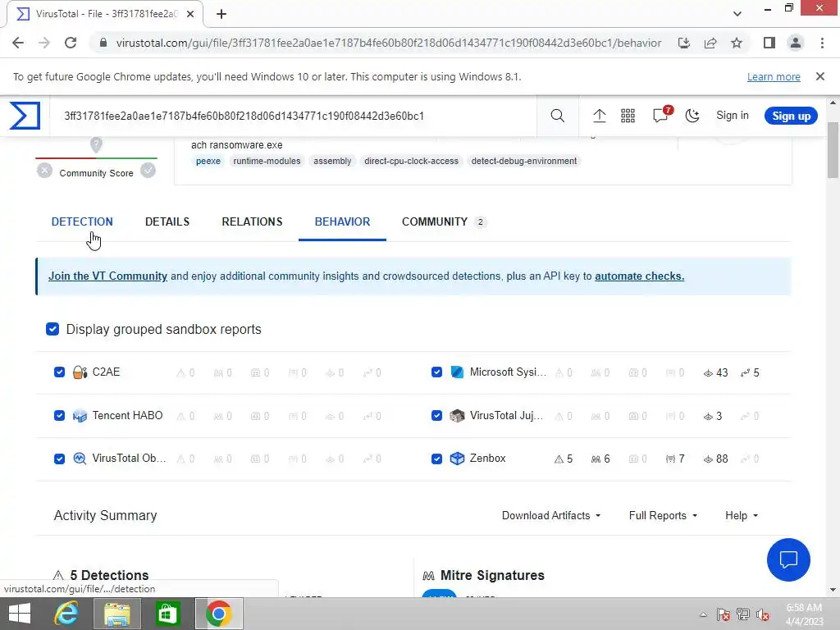Open the Chrome side panel icon

(769, 43)
